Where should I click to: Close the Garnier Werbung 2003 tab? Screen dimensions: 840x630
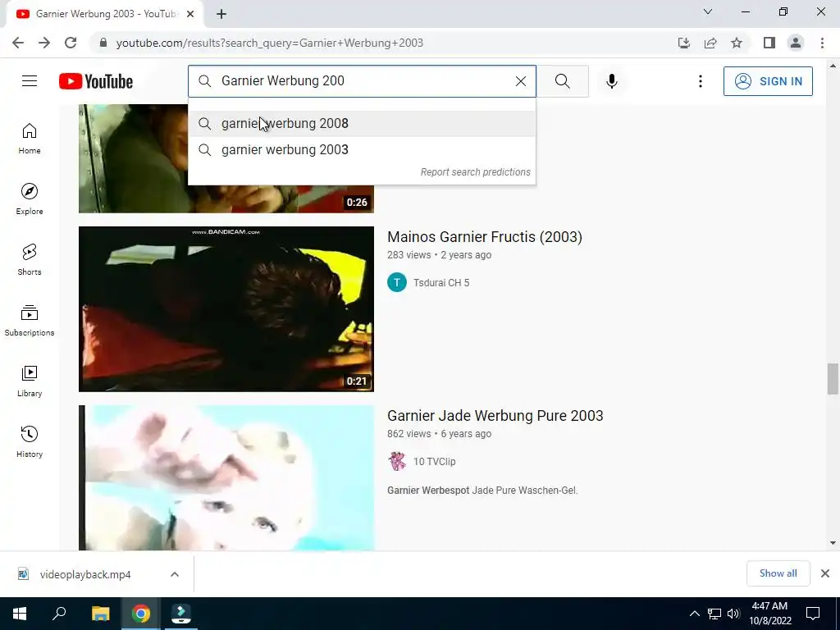point(190,15)
